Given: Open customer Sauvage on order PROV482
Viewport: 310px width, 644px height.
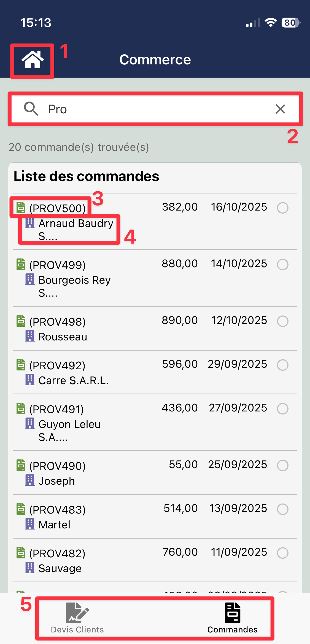Looking at the screenshot, I should [x=60, y=568].
